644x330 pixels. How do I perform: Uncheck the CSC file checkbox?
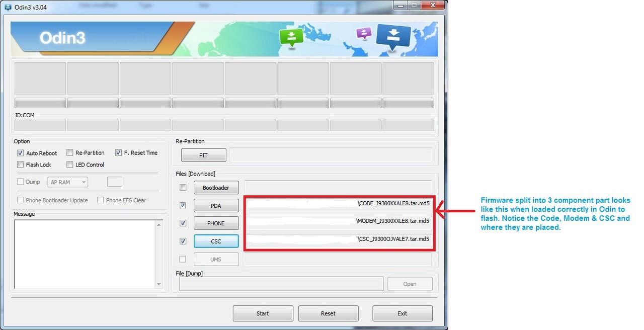click(x=183, y=241)
